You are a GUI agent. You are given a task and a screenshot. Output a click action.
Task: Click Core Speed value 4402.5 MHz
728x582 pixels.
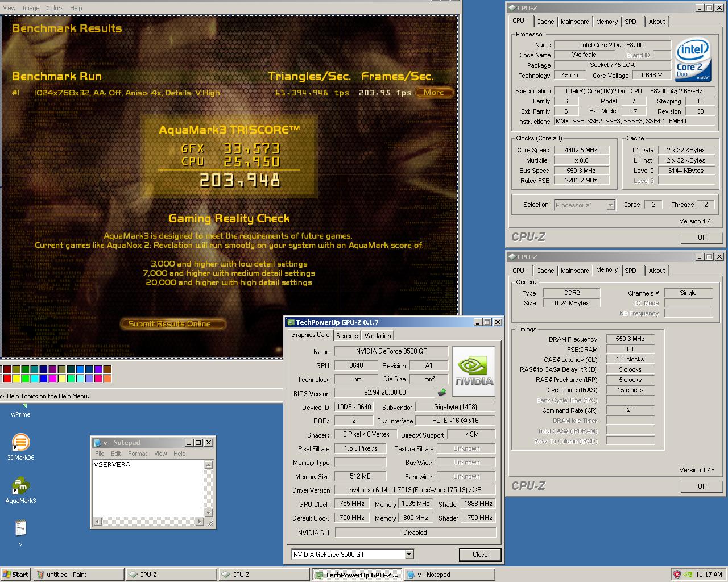pyautogui.click(x=581, y=150)
